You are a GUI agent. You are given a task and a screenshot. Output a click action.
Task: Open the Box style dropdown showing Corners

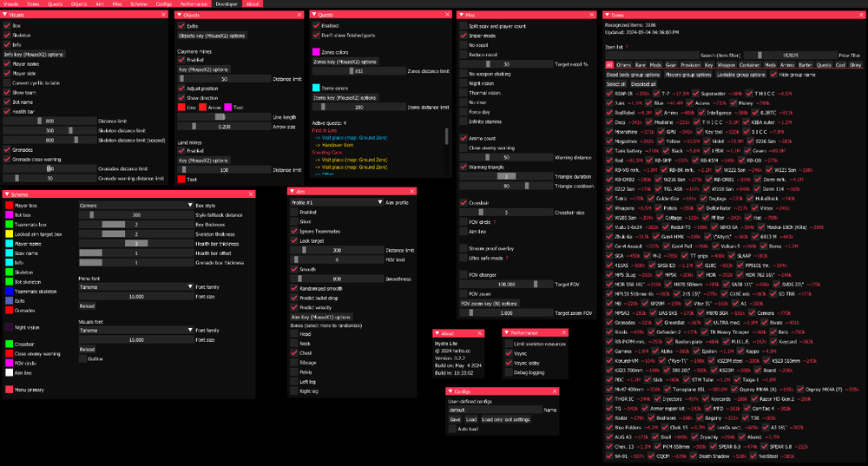coord(130,206)
